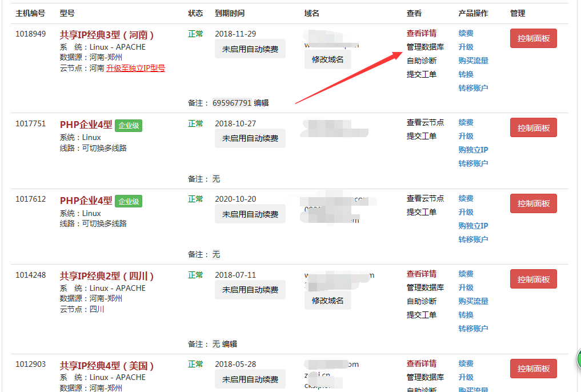Click 修改域名 button for host 1014248
This screenshot has width=581, height=392.
pyautogui.click(x=327, y=301)
